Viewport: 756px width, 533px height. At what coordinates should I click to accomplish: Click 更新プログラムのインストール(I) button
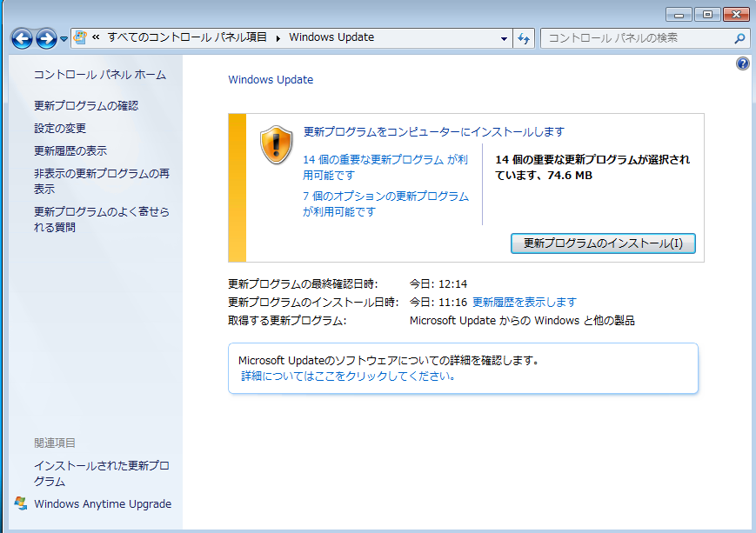point(603,243)
